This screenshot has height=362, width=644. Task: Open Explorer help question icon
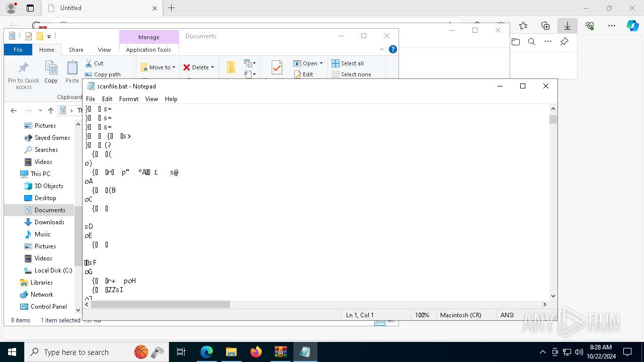coord(393,49)
